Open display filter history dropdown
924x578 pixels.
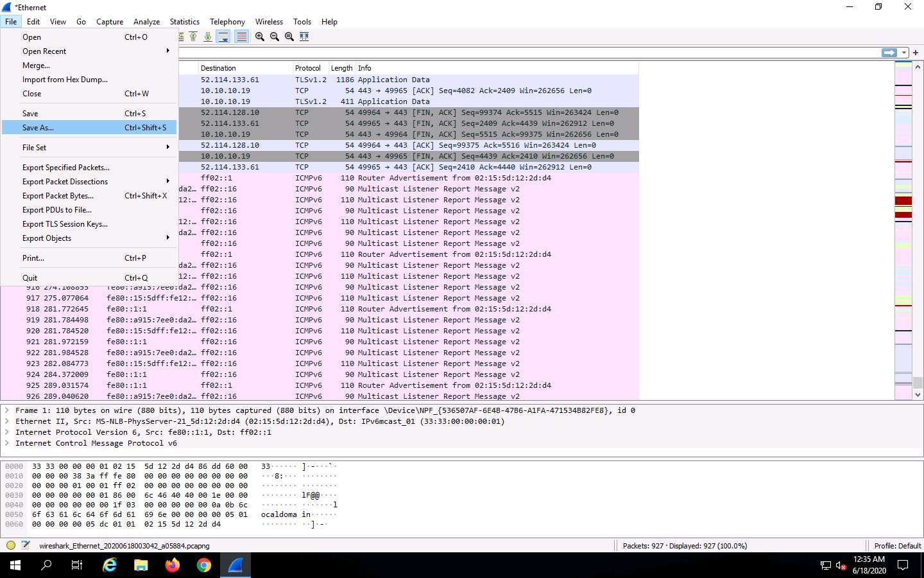coord(904,53)
